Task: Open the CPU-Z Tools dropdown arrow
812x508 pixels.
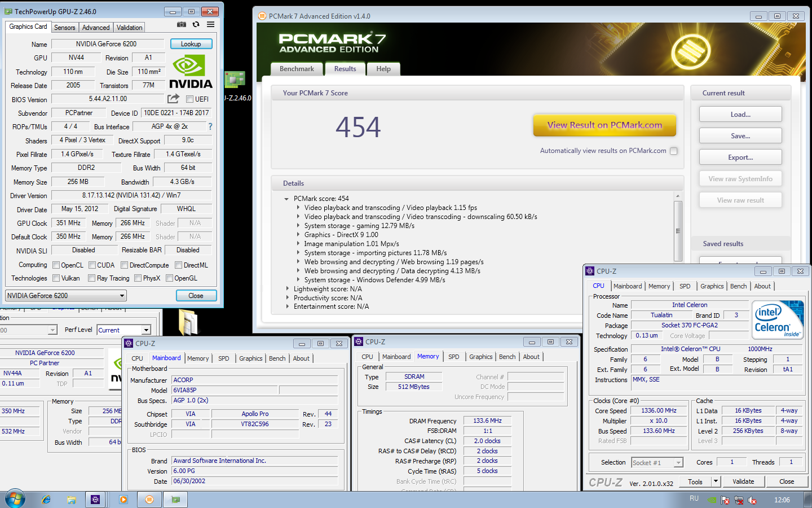Action: [x=716, y=481]
